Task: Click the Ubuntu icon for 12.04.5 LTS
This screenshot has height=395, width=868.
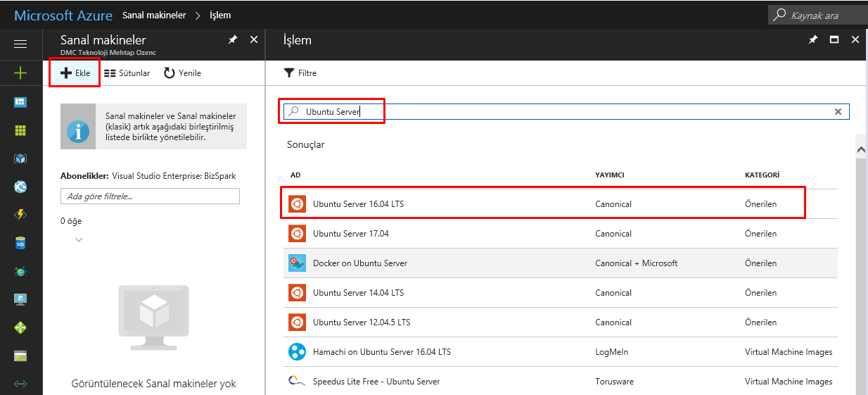Action: 297,322
